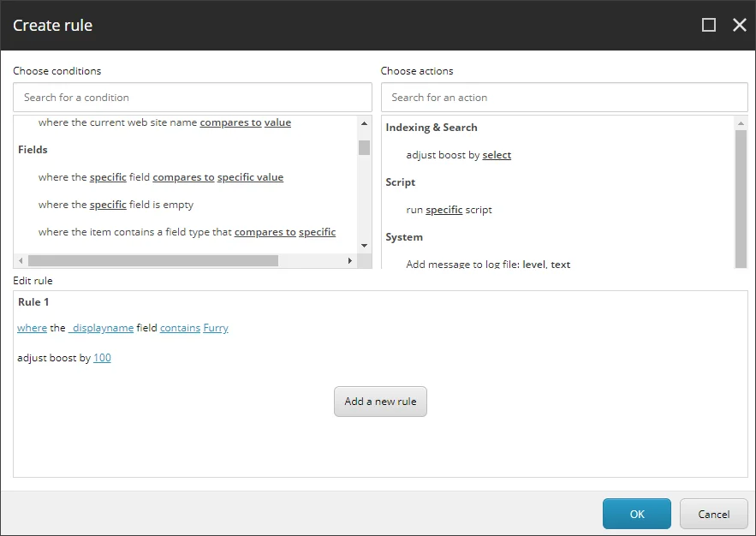
Task: Select 'adjust boost by select' action
Action: [459, 155]
